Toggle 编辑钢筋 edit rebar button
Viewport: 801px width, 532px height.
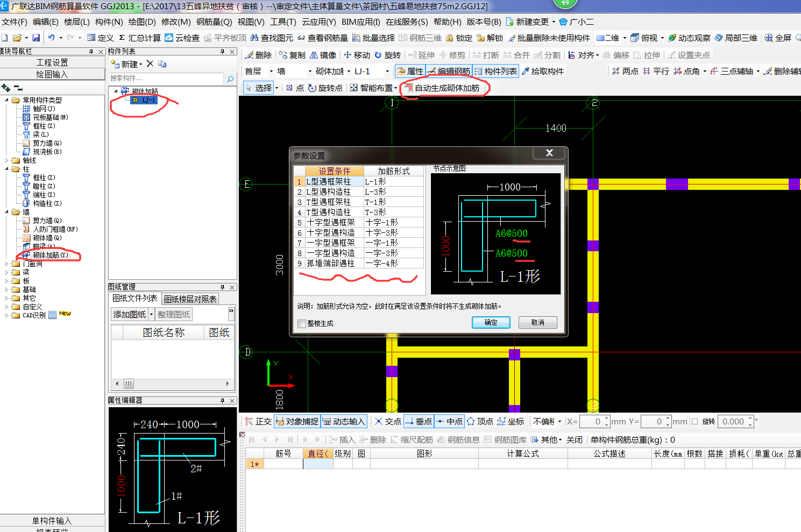click(449, 71)
